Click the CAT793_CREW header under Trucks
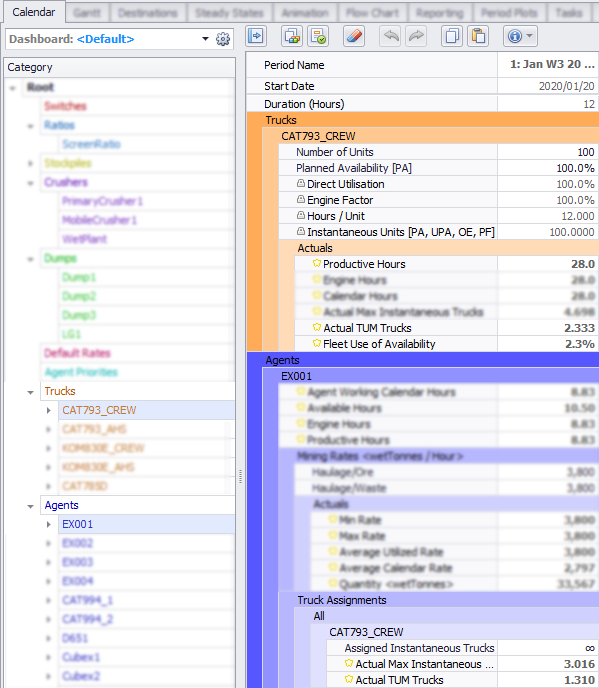The height and width of the screenshot is (688, 599). 430,136
